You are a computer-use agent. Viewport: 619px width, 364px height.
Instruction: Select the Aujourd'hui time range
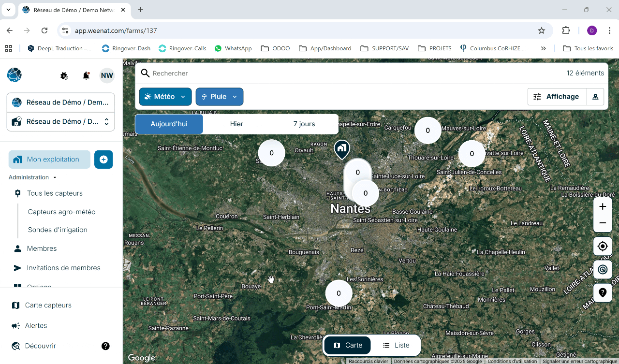pyautogui.click(x=169, y=124)
